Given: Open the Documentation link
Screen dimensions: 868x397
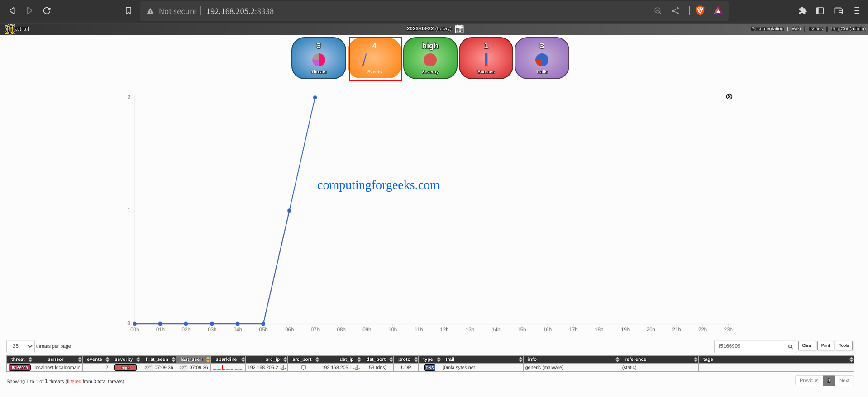Looking at the screenshot, I should tap(767, 29).
